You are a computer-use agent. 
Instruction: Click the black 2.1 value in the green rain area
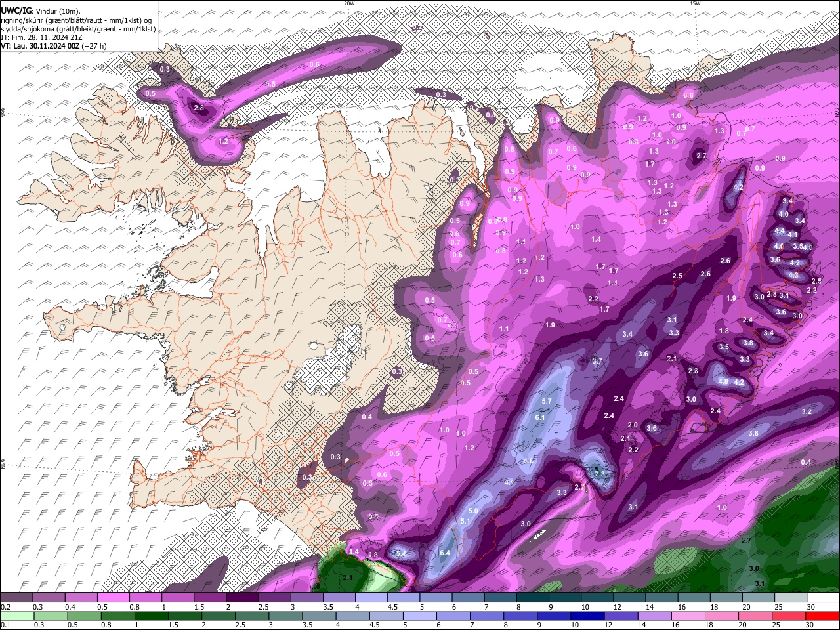pos(348,577)
